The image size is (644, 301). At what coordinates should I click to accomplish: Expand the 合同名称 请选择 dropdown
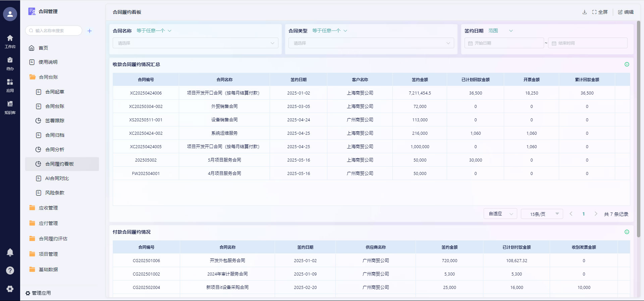pyautogui.click(x=196, y=43)
